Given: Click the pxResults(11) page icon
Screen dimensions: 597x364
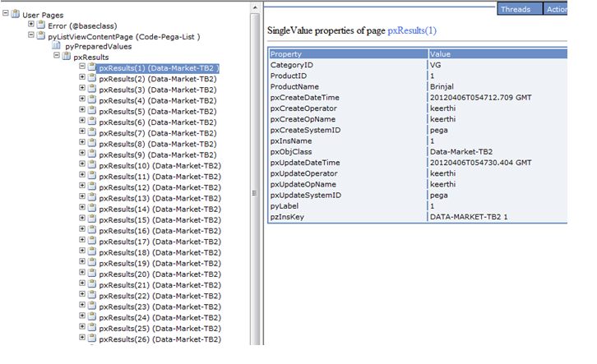Looking at the screenshot, I should (92, 175).
